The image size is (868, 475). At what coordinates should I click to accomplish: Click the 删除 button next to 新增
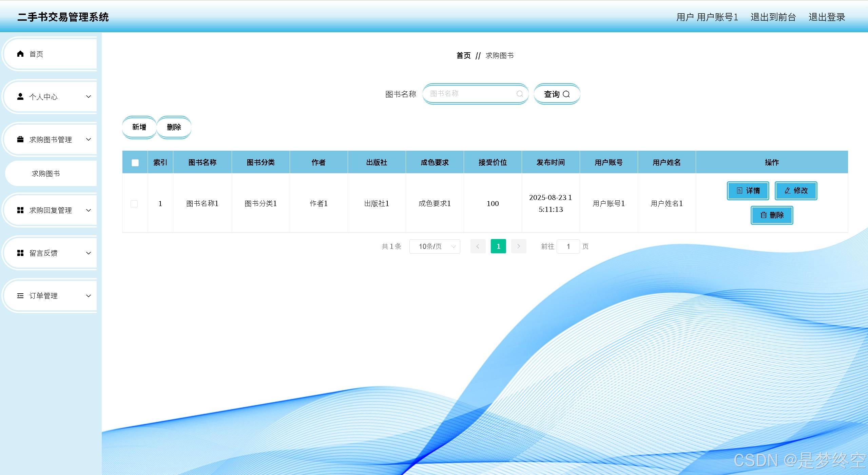coord(174,127)
